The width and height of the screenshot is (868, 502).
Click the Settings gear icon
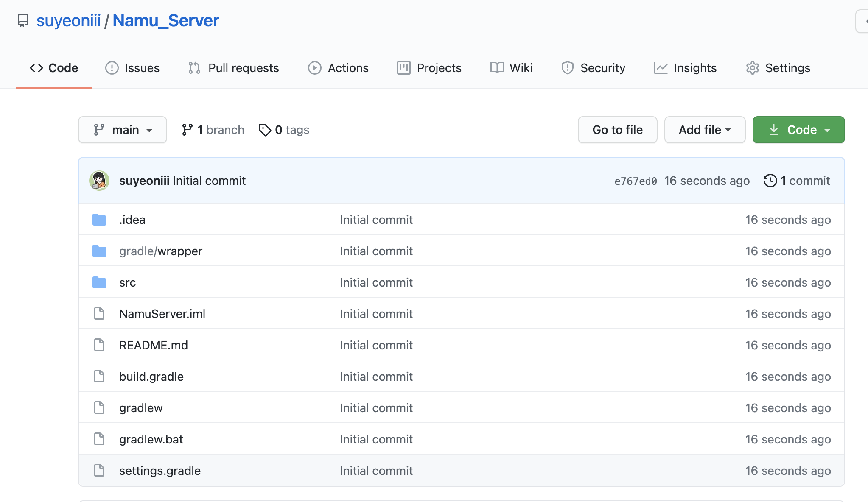[752, 68]
